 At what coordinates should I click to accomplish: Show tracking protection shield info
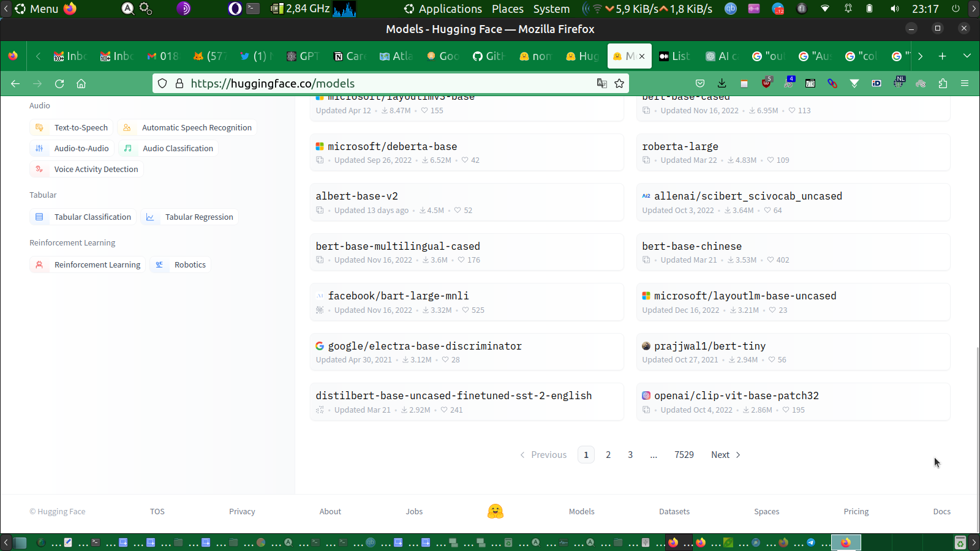[x=162, y=83]
